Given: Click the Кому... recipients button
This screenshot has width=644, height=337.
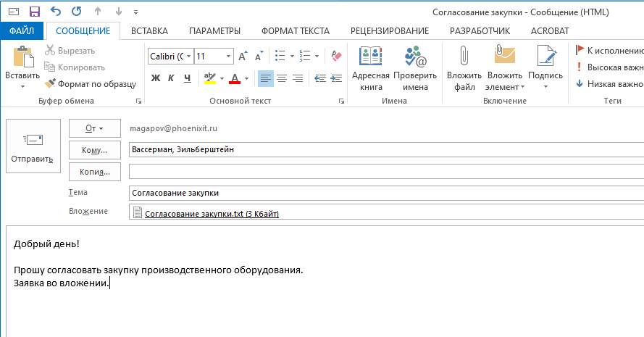Looking at the screenshot, I should 94,150.
